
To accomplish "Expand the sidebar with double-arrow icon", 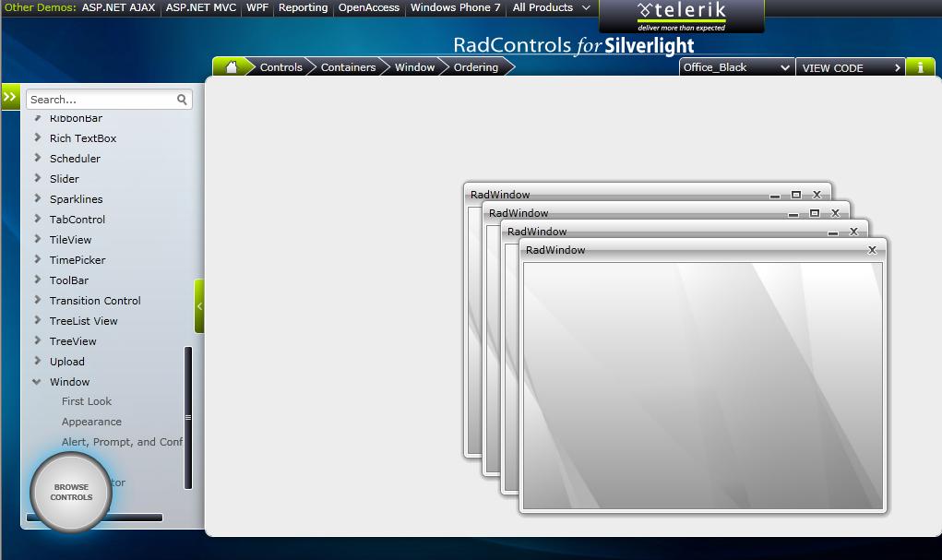I will [x=10, y=96].
